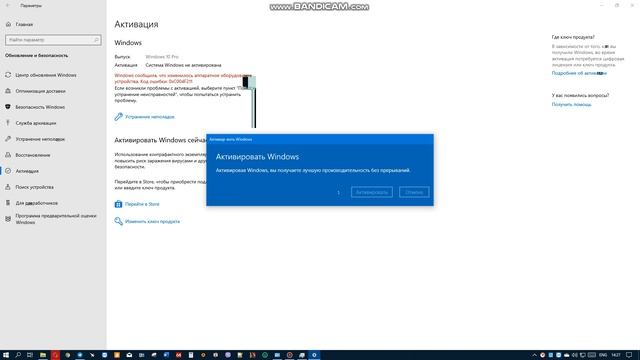640x360 pixels.
Task: Click 'Обновление и безопасность' sidebar heading
Action: pyautogui.click(x=37, y=56)
